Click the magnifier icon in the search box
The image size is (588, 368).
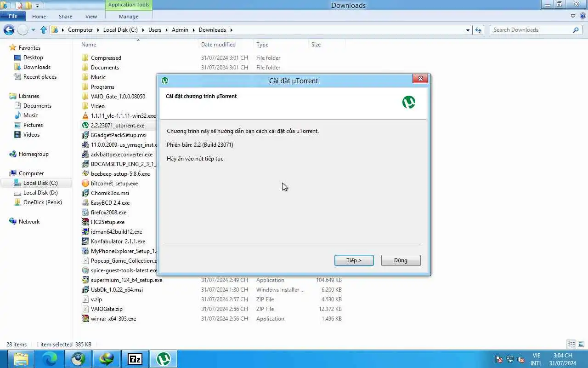pyautogui.click(x=576, y=30)
